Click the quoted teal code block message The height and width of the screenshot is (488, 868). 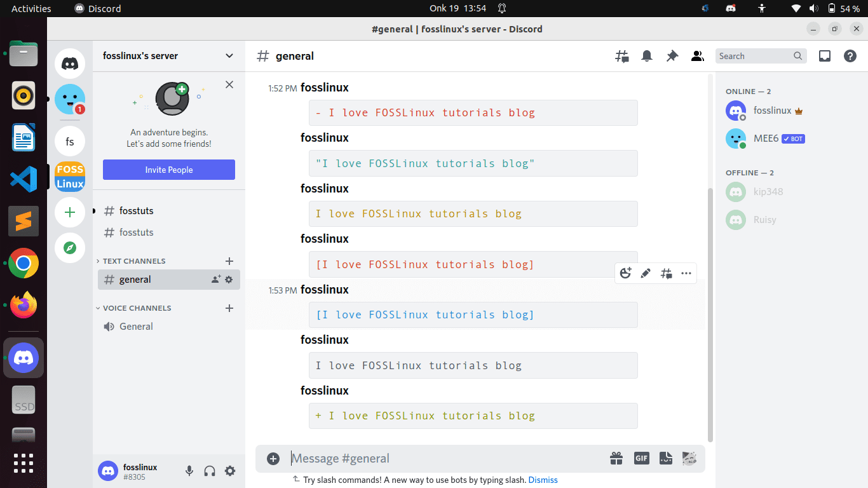tap(473, 163)
